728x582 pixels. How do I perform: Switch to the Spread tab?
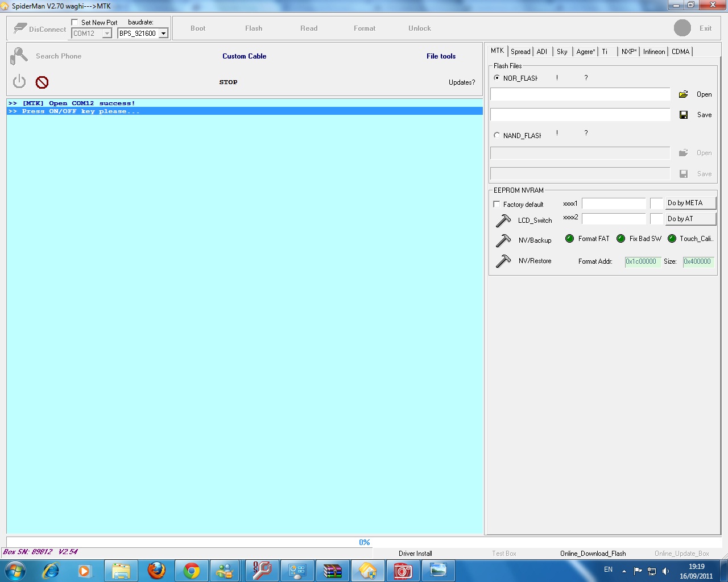coord(520,52)
